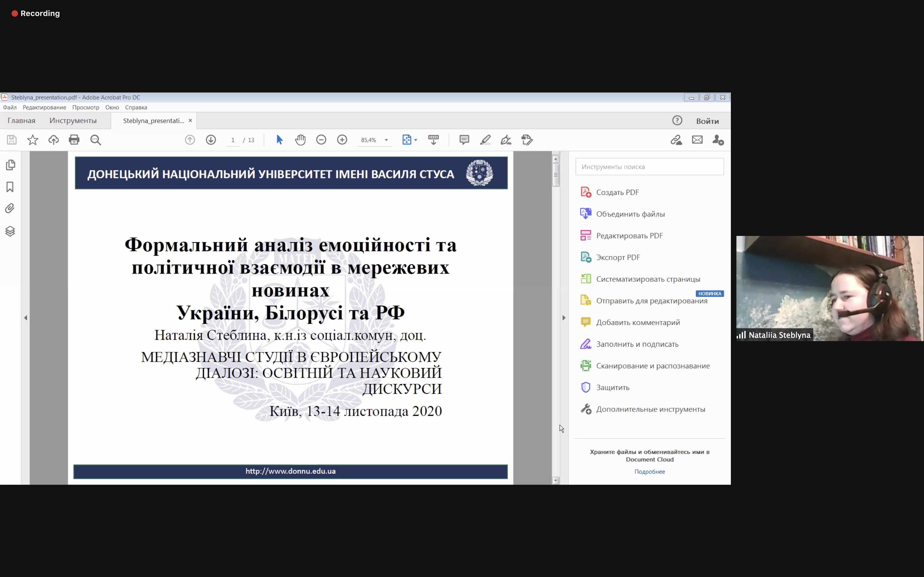Open the fit page options dropdown
The image size is (924, 577).
pyautogui.click(x=416, y=140)
